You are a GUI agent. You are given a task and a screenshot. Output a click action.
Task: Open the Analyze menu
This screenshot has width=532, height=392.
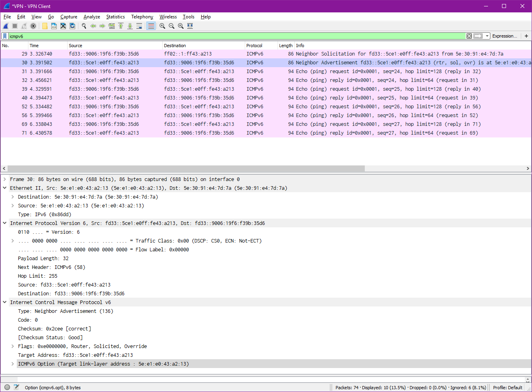92,17
